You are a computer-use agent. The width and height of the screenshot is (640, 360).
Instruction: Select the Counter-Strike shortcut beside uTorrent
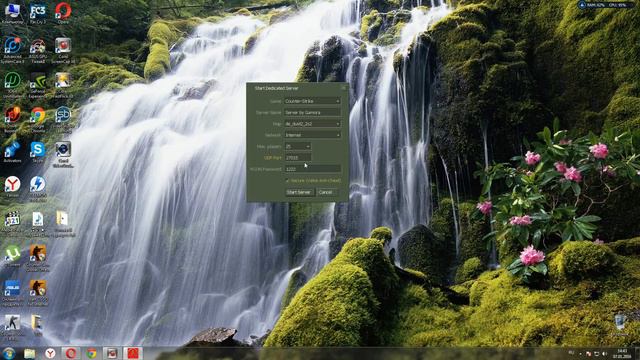coord(38,258)
